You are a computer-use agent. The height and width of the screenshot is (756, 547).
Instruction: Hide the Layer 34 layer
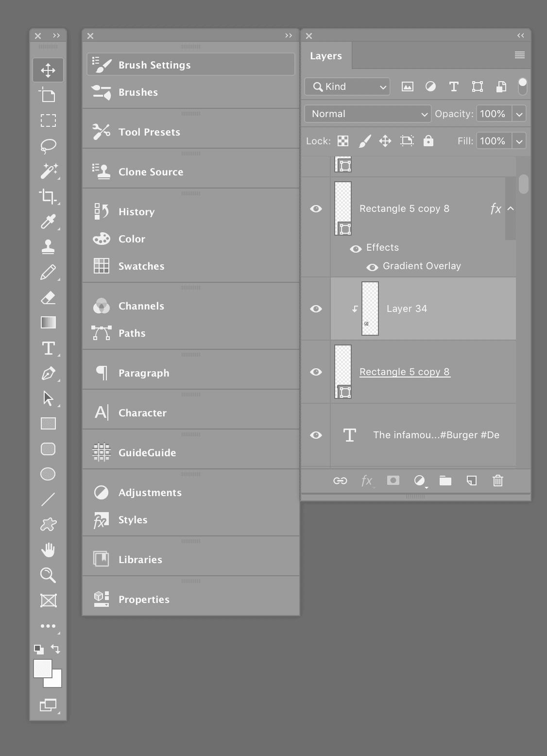(316, 309)
